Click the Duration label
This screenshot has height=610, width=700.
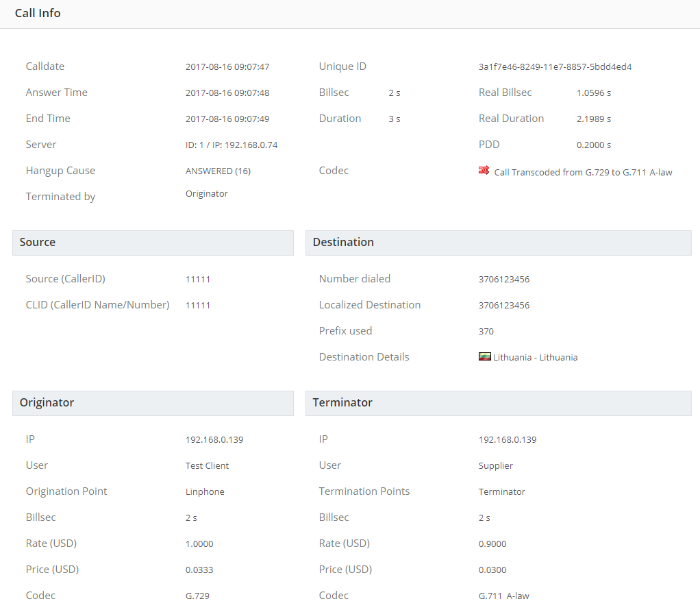340,119
